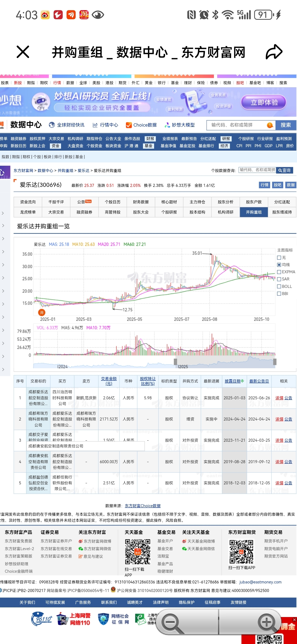Open 隐私保护 footer link
The height and width of the screenshot is (644, 297).
coord(186,602)
